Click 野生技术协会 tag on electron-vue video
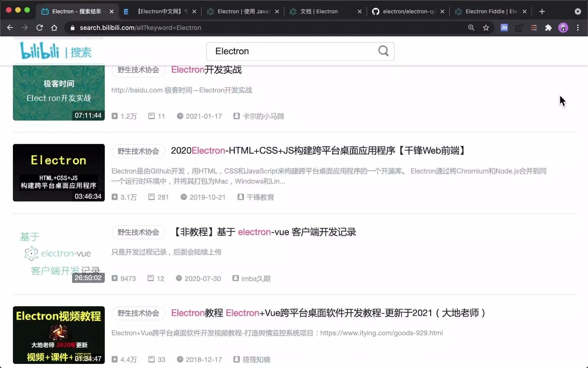Screen dimensions: 588x368 point(138,232)
